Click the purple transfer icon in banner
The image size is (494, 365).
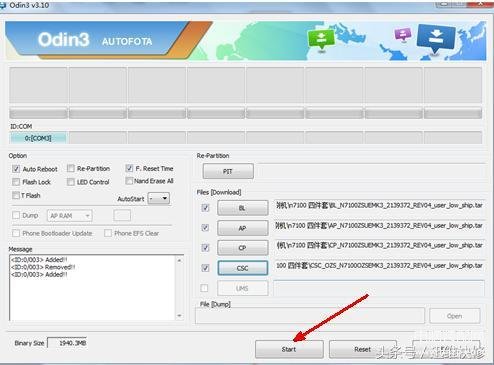(403, 35)
